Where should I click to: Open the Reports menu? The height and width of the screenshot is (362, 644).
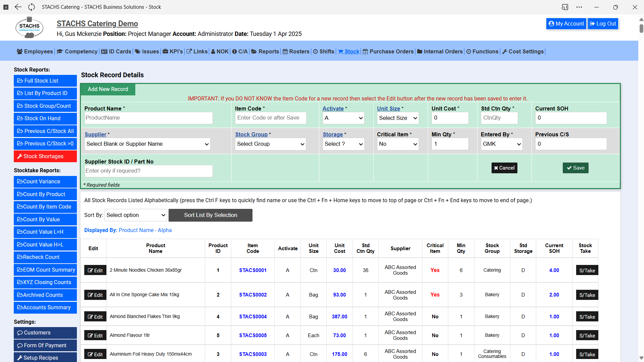click(265, 51)
